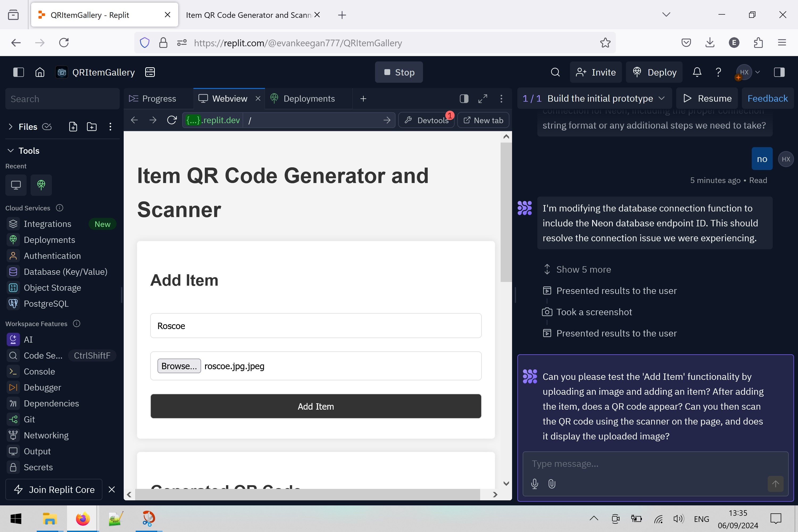Toggle the left sidebar panel
Viewport: 798px width, 532px height.
click(x=19, y=72)
